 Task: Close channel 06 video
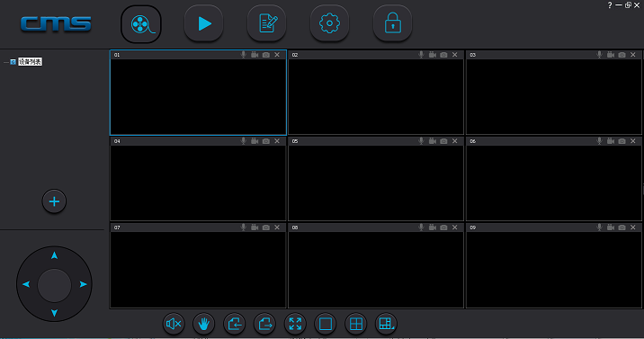[633, 141]
